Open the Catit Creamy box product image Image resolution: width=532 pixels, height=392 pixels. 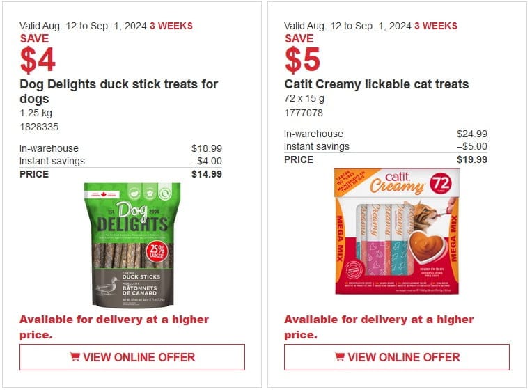click(x=397, y=231)
